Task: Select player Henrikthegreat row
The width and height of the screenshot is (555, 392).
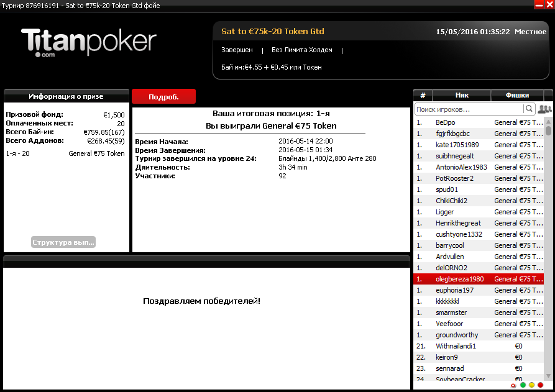Action: pos(479,223)
